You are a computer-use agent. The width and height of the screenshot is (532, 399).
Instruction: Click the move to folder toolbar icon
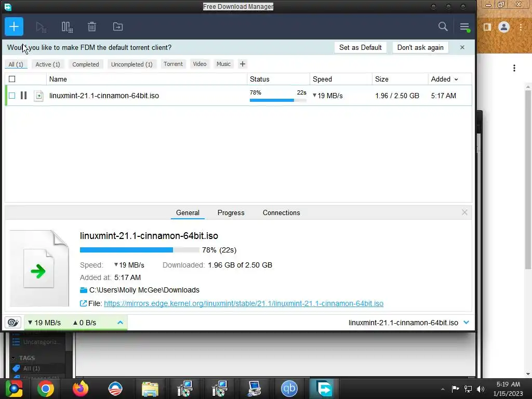[x=118, y=26]
